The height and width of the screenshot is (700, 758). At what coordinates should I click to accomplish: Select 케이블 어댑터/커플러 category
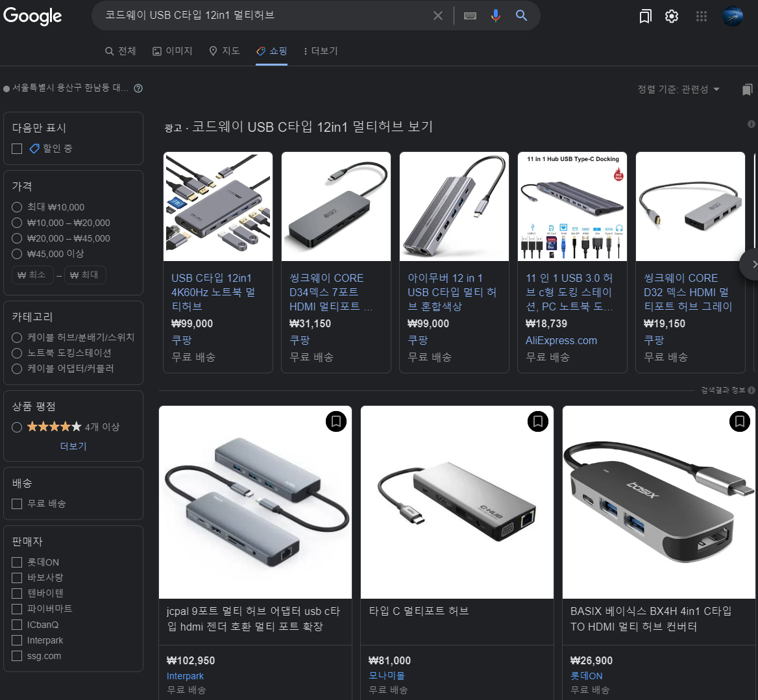coord(17,369)
